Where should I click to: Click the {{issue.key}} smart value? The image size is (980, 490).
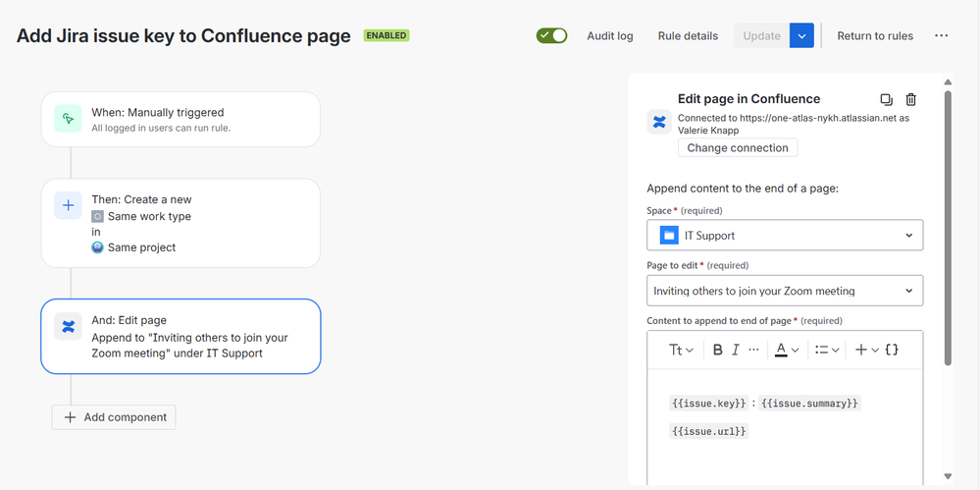(708, 403)
